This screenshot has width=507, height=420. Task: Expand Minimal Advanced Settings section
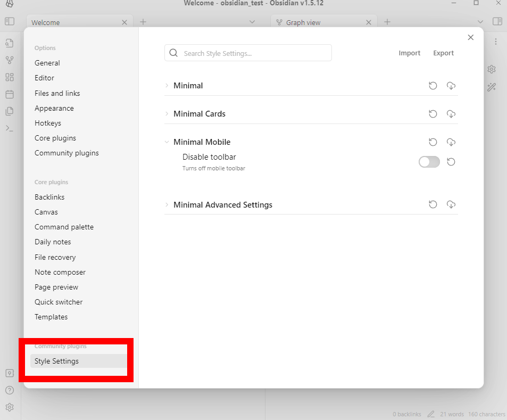pyautogui.click(x=167, y=204)
